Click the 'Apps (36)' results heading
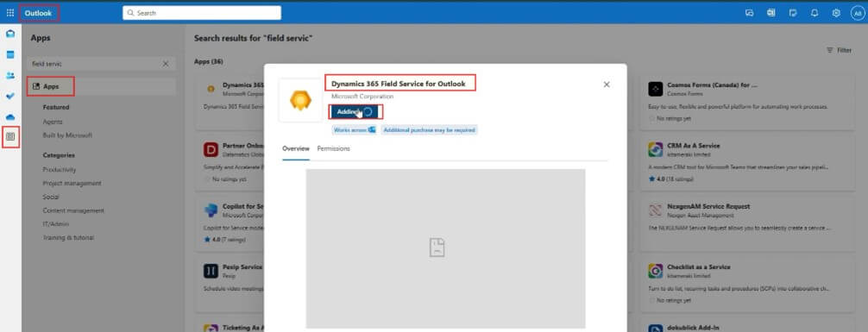Screen dimensions: 868x332 coord(209,61)
